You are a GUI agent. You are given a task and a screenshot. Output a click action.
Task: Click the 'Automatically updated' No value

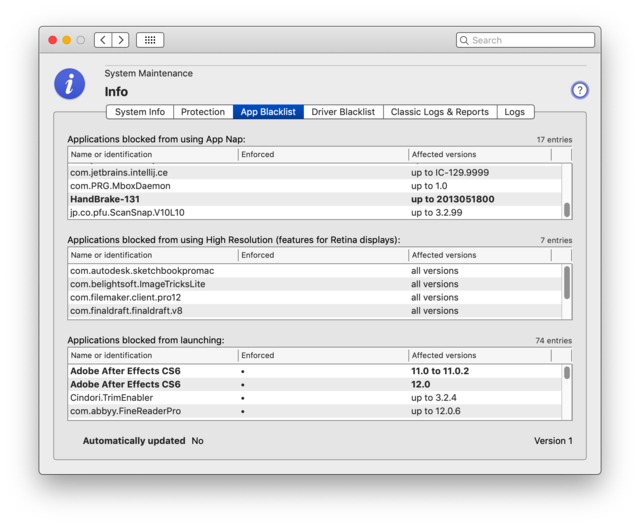(x=198, y=441)
